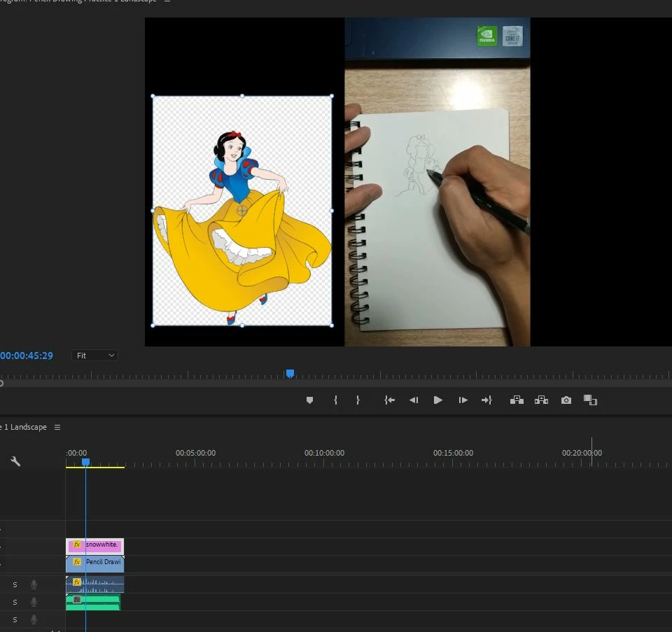Click the Mark Out bracket button

(x=358, y=400)
